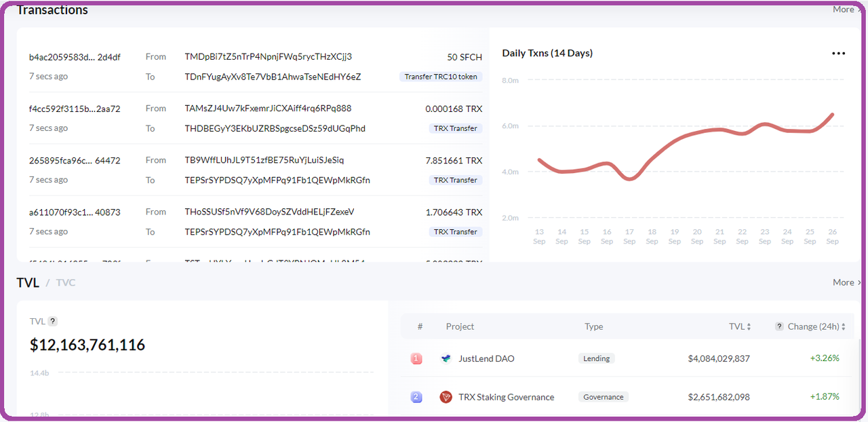The height and width of the screenshot is (422, 868).
Task: Click the +3.26% change value for JustLend DAO
Action: pos(826,358)
